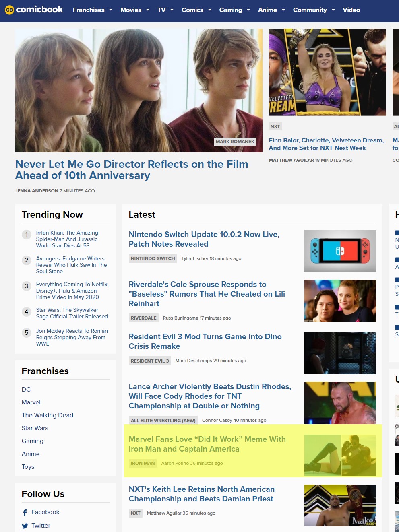Open Never Let Me Go headline article

[x=132, y=170]
